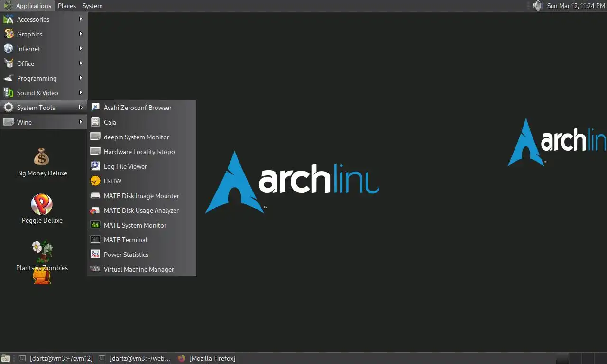Image resolution: width=607 pixels, height=364 pixels.
Task: Open the System menu
Action: pos(92,6)
